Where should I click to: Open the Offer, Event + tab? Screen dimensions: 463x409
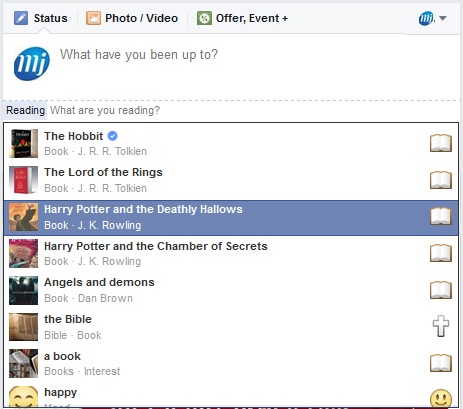click(242, 18)
